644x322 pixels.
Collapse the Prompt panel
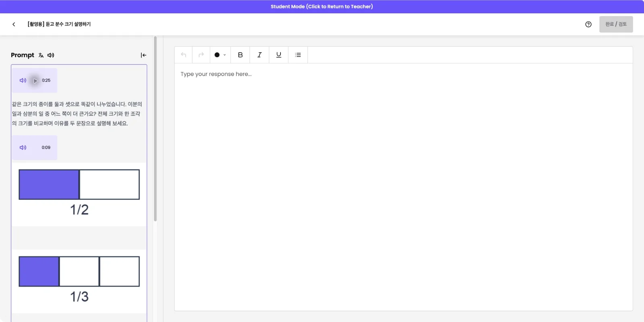[x=143, y=55]
